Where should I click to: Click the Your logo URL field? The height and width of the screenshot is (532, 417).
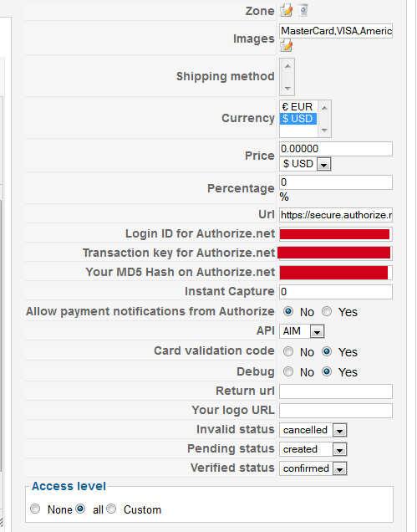tap(336, 411)
